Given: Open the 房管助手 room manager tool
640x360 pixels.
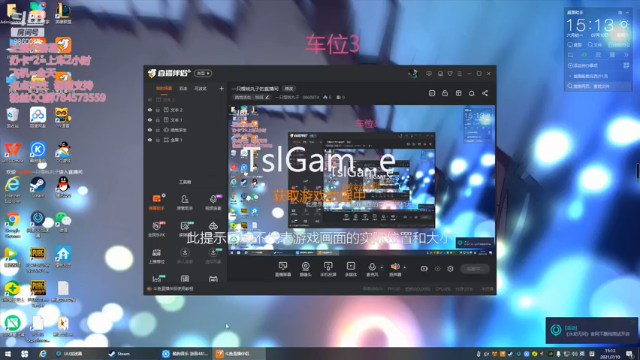Looking at the screenshot, I should pyautogui.click(x=184, y=202).
